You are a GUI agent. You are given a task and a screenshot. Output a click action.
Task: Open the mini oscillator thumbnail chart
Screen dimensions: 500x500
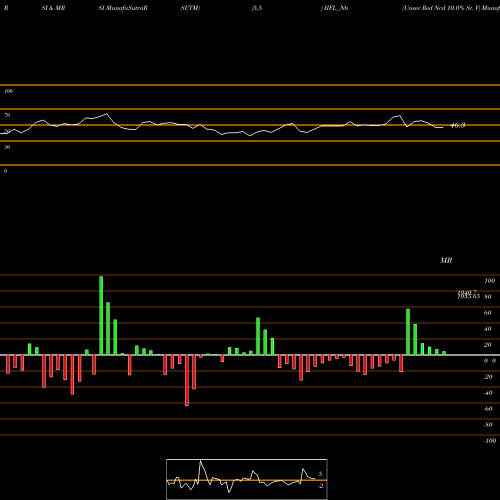tap(247, 479)
